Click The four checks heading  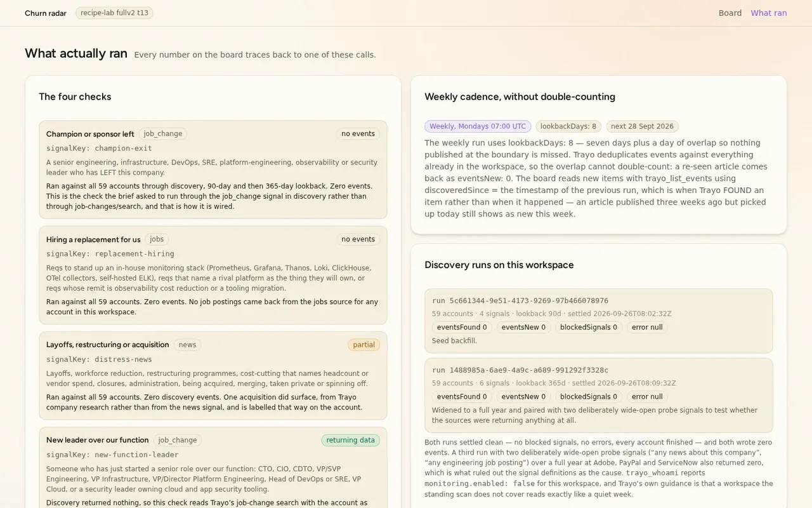(x=75, y=97)
